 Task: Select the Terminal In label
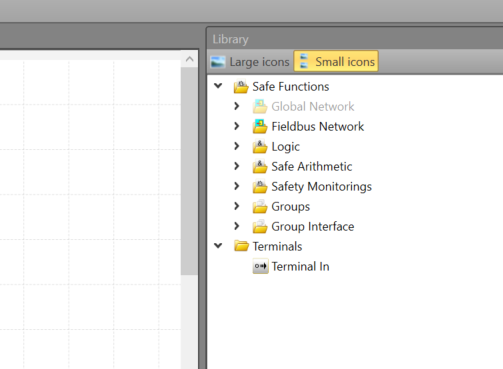(300, 267)
